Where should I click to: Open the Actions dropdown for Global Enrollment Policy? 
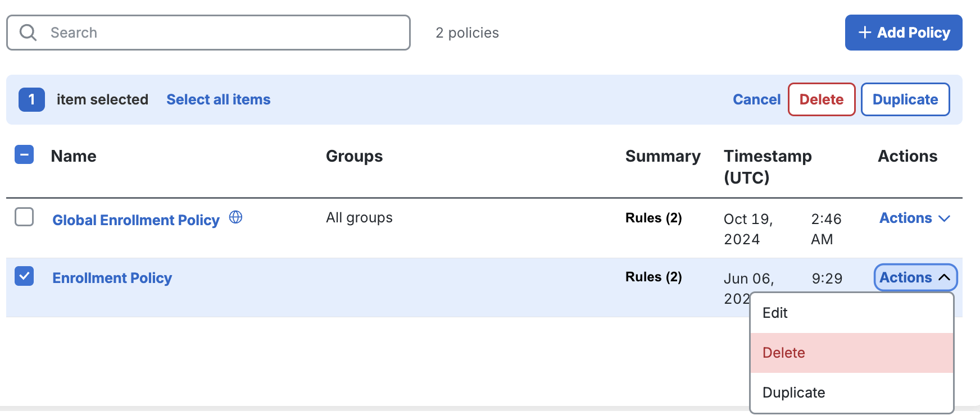coord(914,218)
